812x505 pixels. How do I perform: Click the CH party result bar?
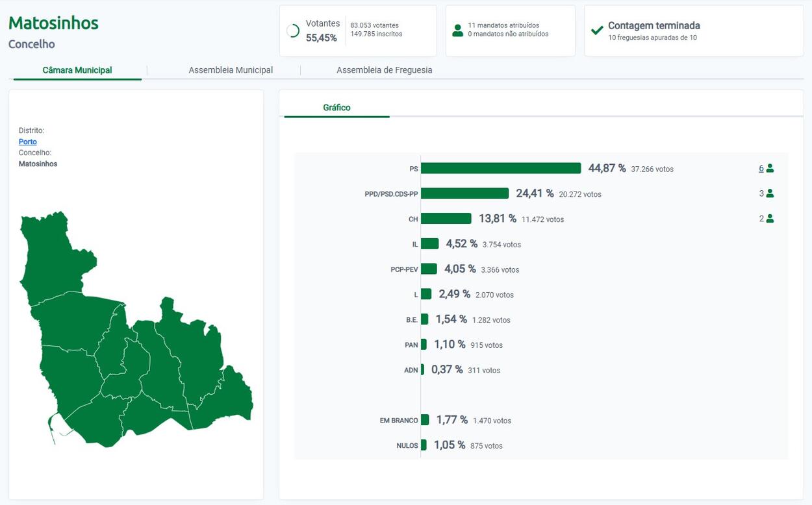pyautogui.click(x=446, y=219)
